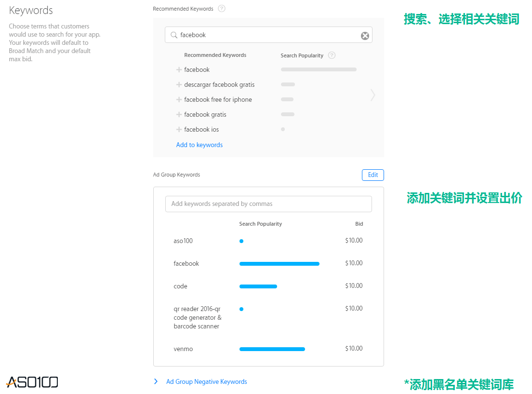This screenshot has height=394, width=532.
Task: Click the $10.00 bid for aso100
Action: [354, 241]
